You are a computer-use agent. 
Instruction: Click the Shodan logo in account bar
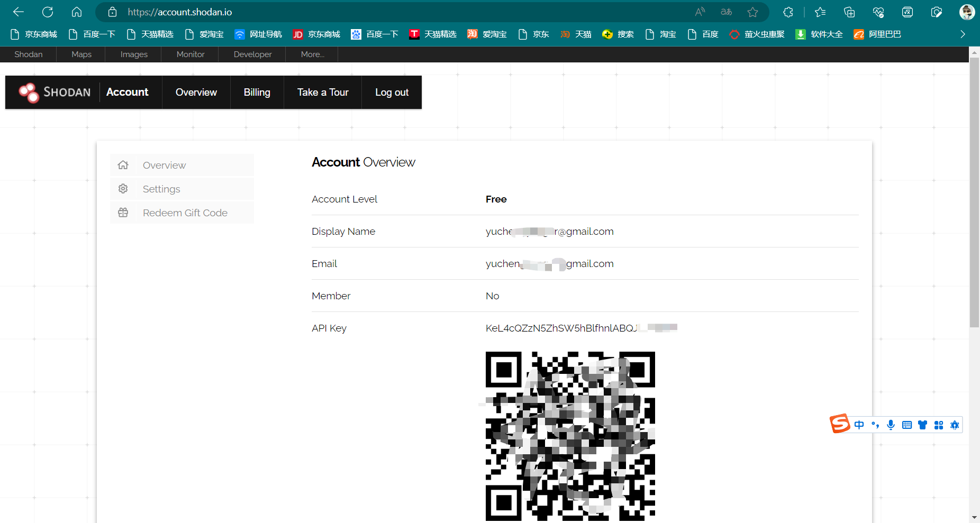pyautogui.click(x=55, y=93)
